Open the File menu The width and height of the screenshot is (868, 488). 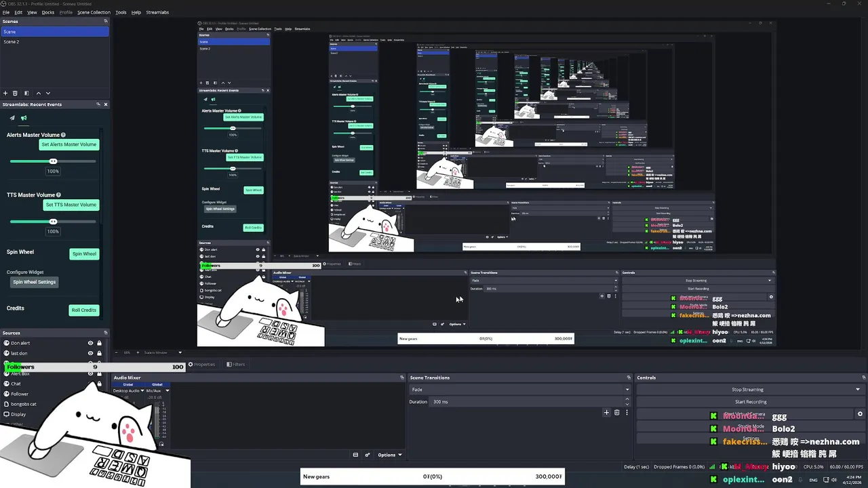click(5, 12)
